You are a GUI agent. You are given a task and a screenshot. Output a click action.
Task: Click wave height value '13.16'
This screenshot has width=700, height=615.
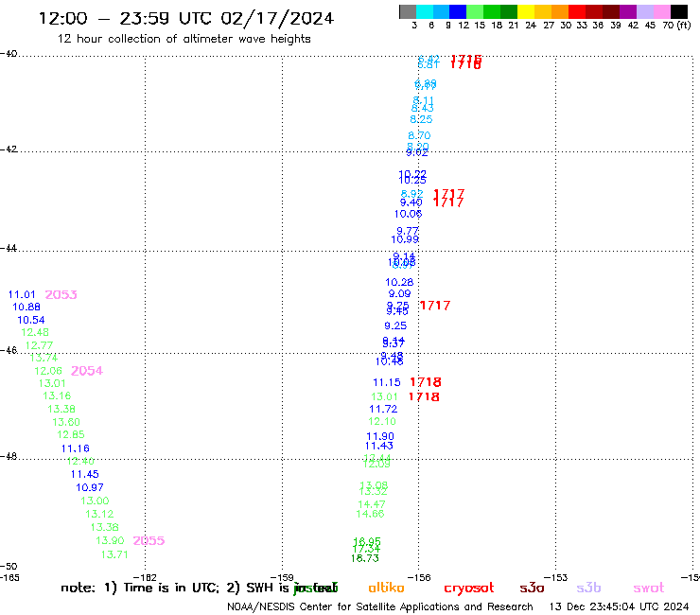pos(57,395)
